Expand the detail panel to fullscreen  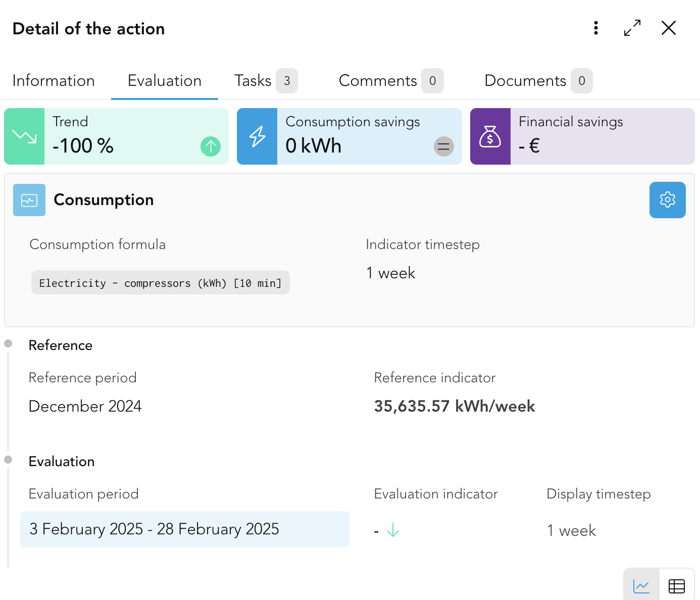632,28
